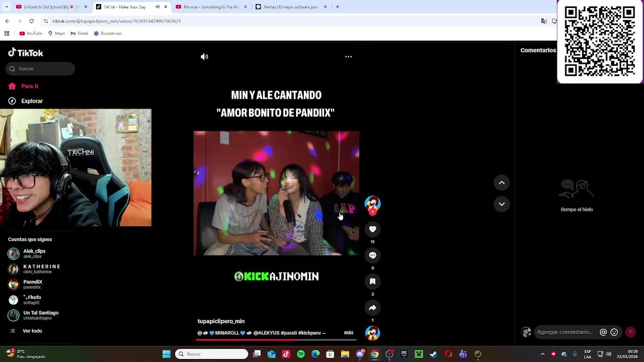This screenshot has width=644, height=362.
Task: Open the Windows Start menu
Action: tap(167, 354)
